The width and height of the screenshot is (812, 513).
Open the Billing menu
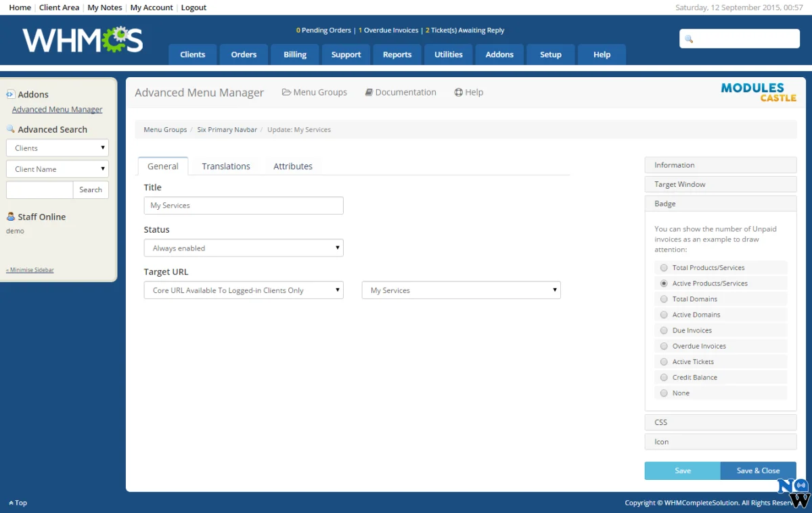pos(295,55)
